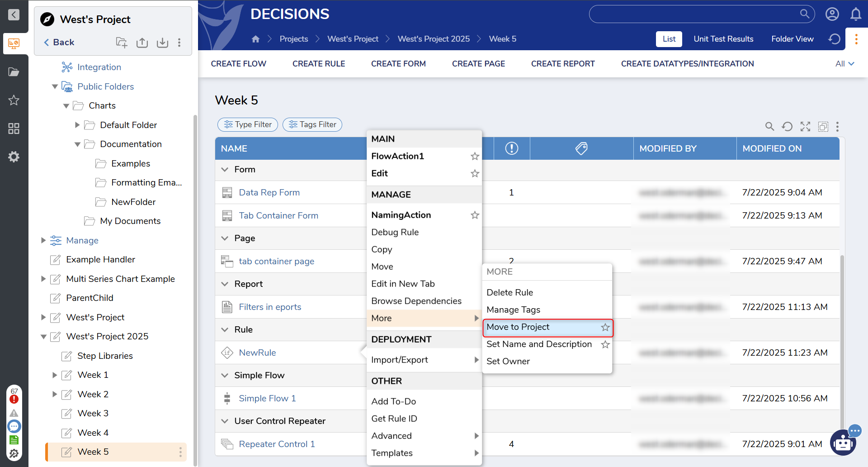
Task: Open the chatbot assistant icon
Action: [x=843, y=442]
